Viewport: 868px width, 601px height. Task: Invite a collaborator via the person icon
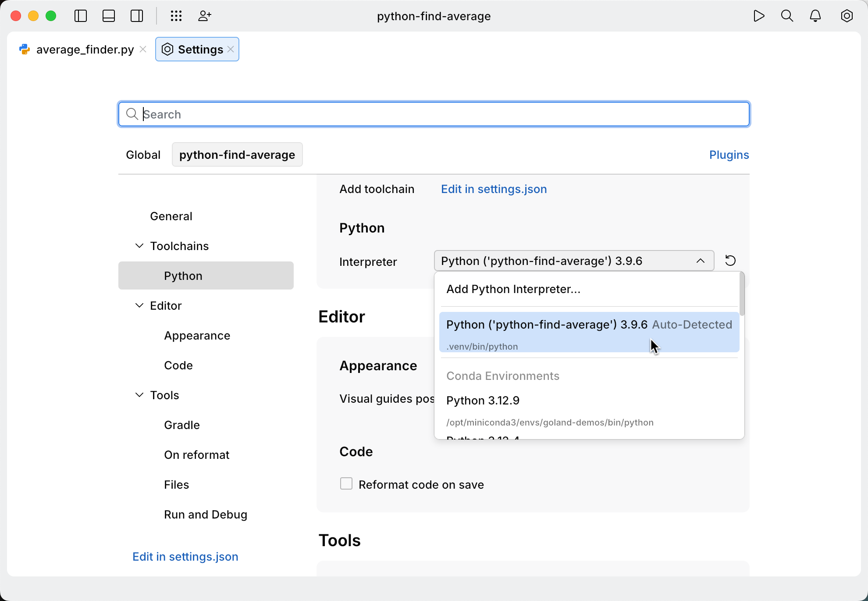204,16
